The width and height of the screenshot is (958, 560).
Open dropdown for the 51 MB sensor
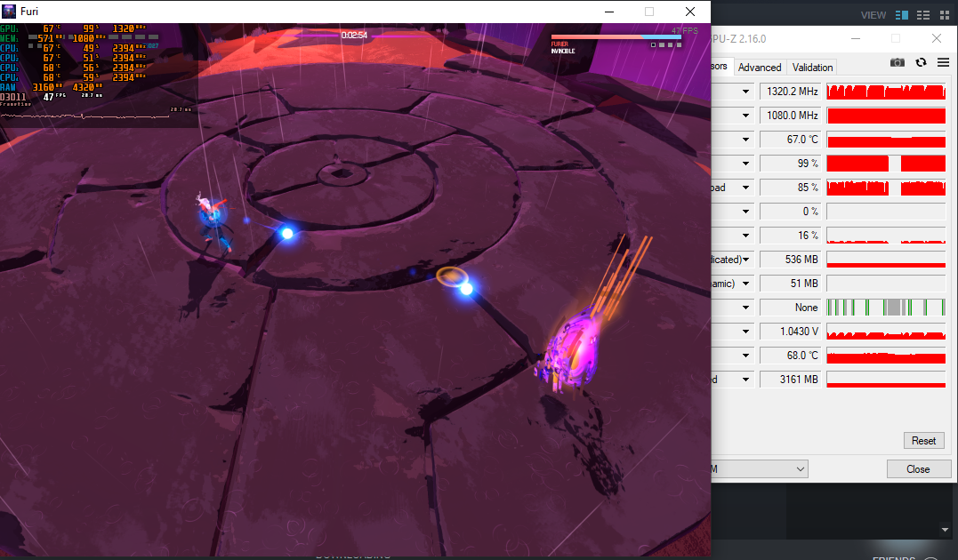745,284
